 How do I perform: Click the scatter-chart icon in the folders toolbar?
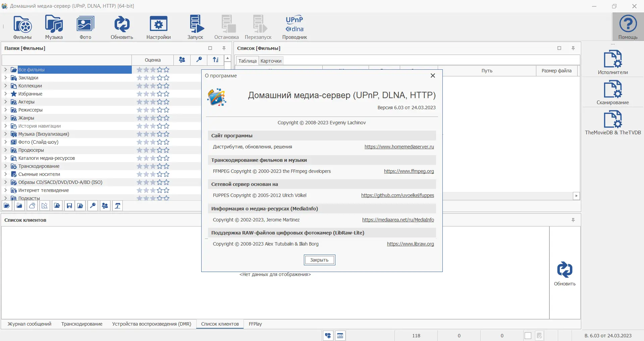(x=45, y=206)
